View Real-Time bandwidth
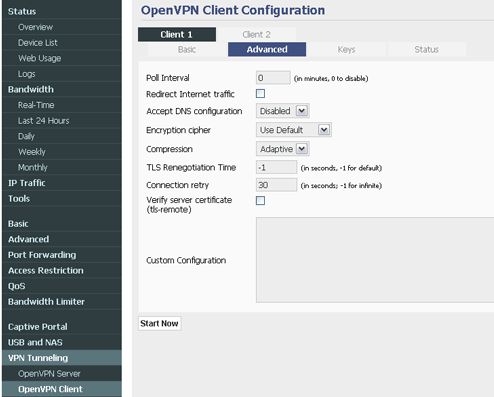 tap(62, 105)
